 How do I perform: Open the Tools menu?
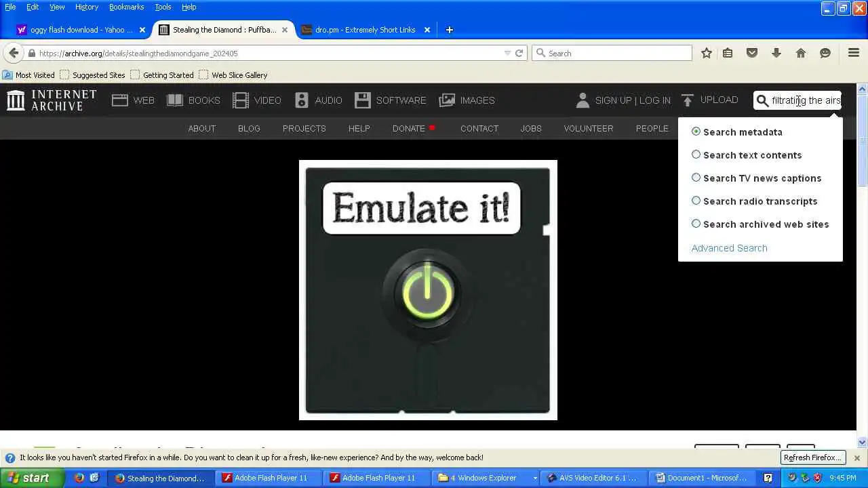coord(163,7)
